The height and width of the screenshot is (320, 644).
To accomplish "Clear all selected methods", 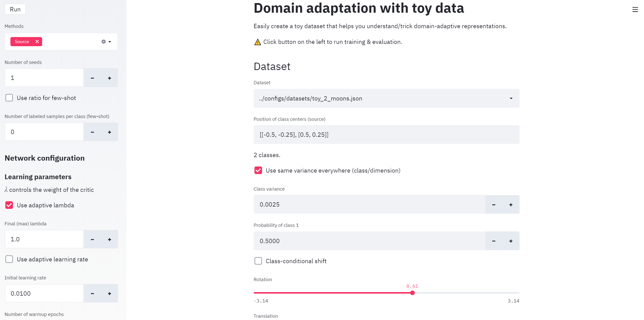I will point(103,42).
